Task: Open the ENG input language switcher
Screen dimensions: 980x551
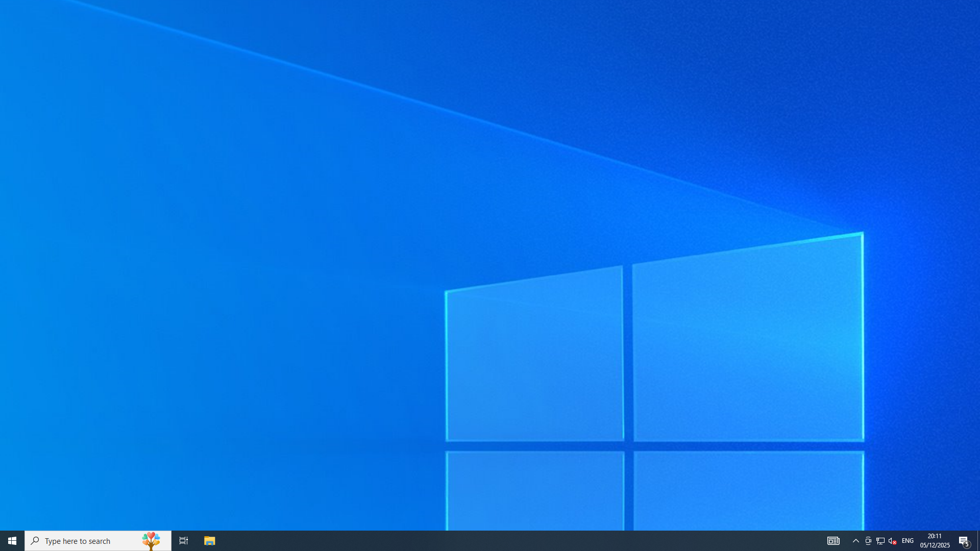Action: [x=908, y=541]
